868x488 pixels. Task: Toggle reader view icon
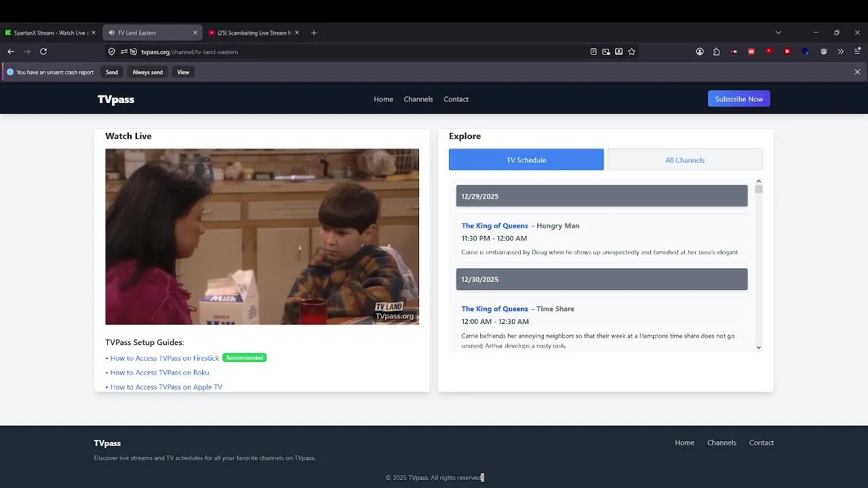593,52
